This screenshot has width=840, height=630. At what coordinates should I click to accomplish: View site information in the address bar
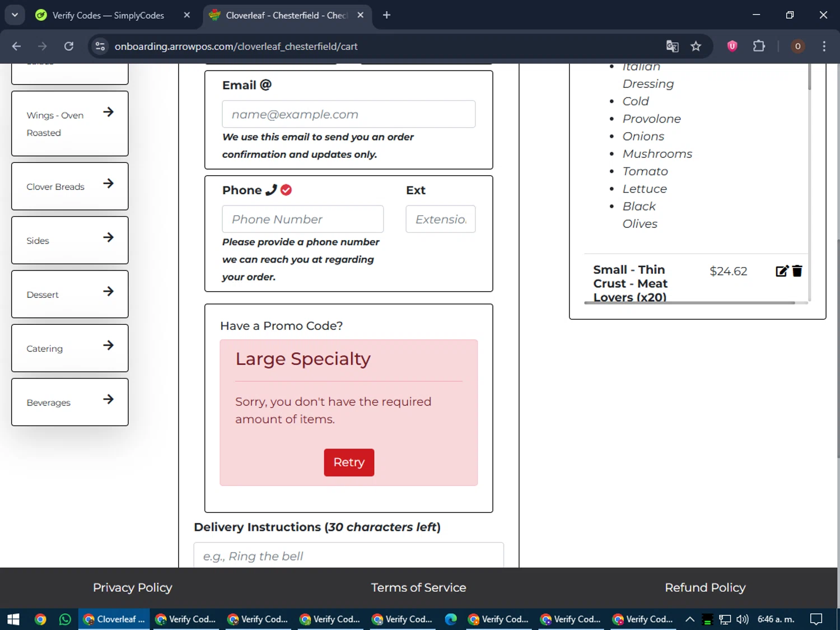point(100,46)
